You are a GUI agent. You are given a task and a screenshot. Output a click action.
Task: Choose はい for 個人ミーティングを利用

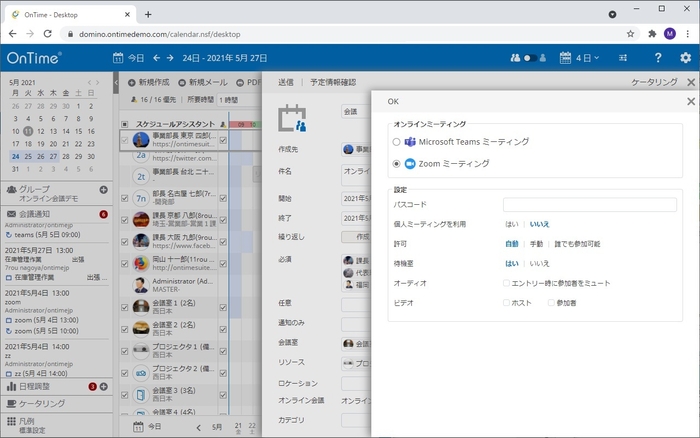point(512,224)
